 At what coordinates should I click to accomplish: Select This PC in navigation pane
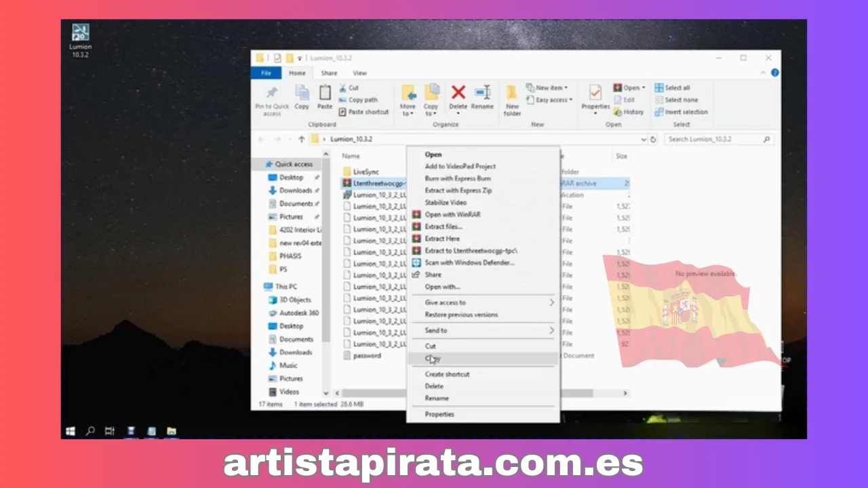[x=280, y=287]
